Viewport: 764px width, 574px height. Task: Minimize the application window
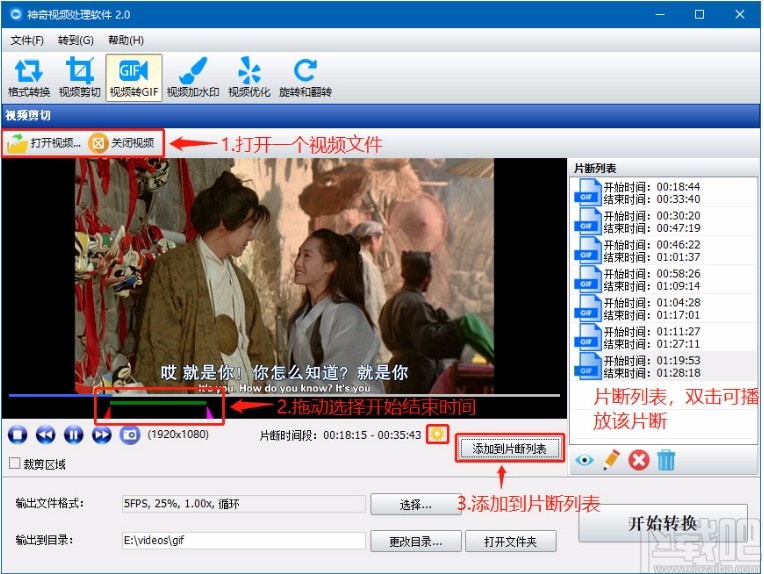pyautogui.click(x=660, y=15)
